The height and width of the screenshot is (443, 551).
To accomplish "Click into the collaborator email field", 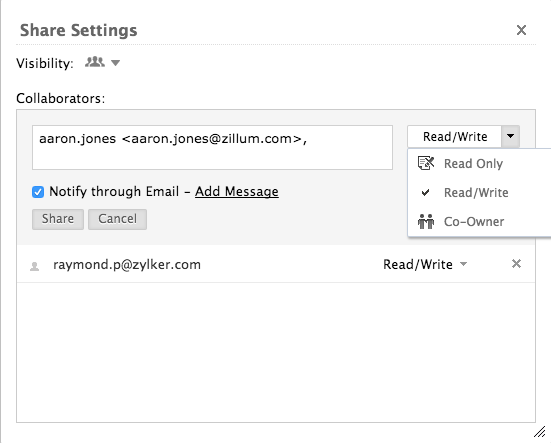I will point(212,148).
